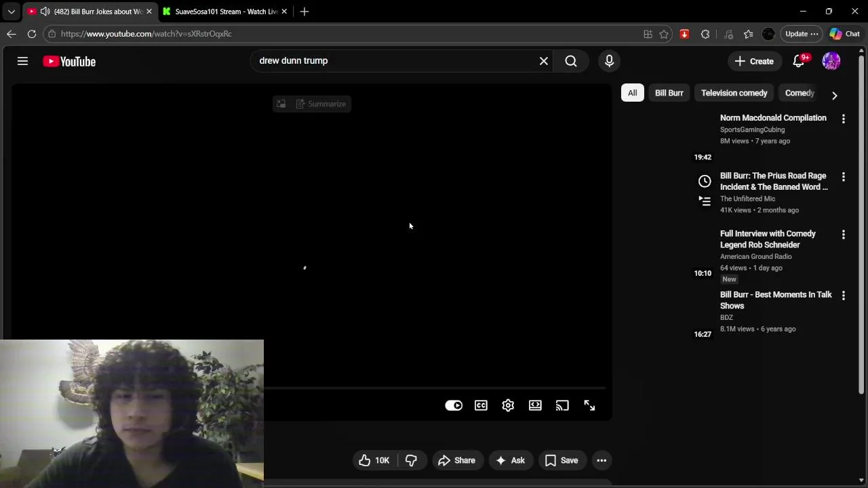Close the SuaveSosa101 Stream tab
Image resolution: width=868 pixels, height=488 pixels.
tap(284, 12)
